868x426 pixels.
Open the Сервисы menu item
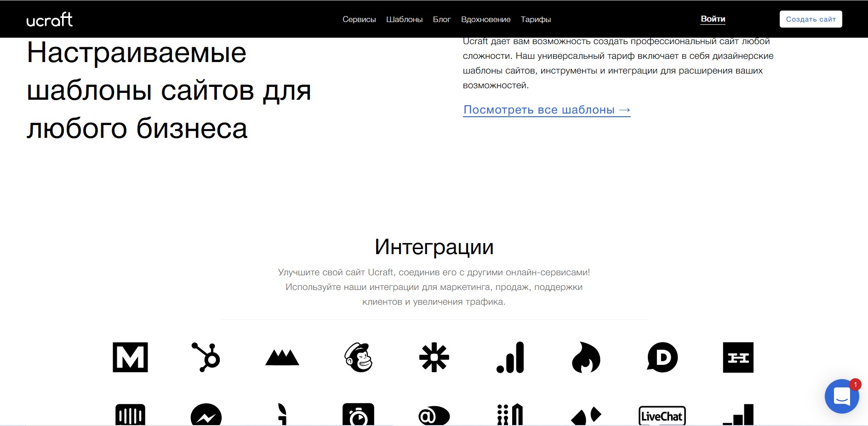coord(359,19)
